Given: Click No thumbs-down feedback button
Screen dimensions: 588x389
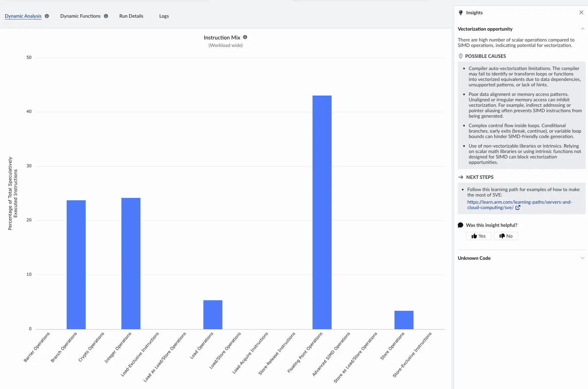Looking at the screenshot, I should click(x=506, y=236).
